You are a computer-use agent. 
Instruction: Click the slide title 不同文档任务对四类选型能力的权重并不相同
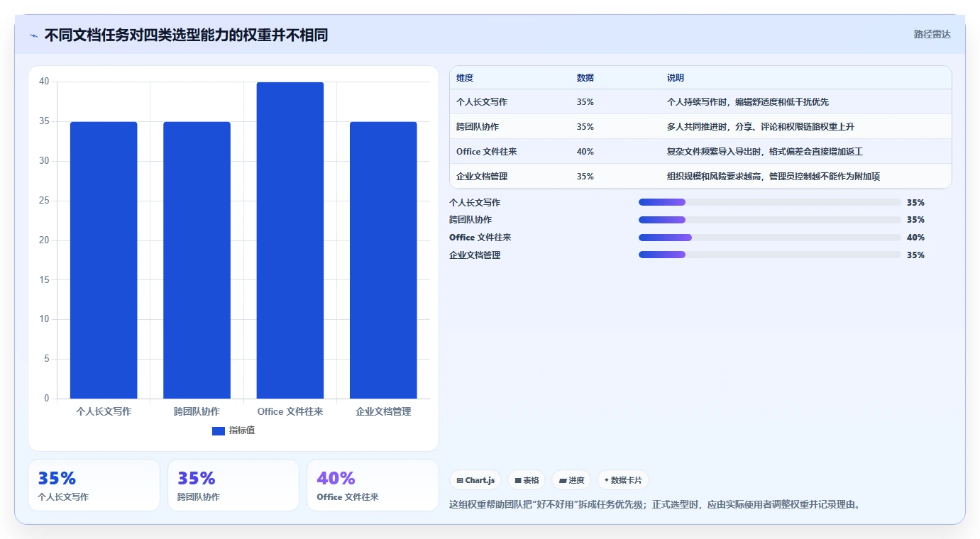pyautogui.click(x=186, y=35)
